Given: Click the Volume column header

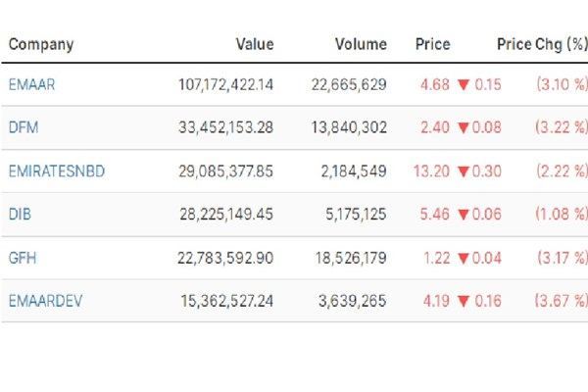Looking at the screenshot, I should point(360,44).
